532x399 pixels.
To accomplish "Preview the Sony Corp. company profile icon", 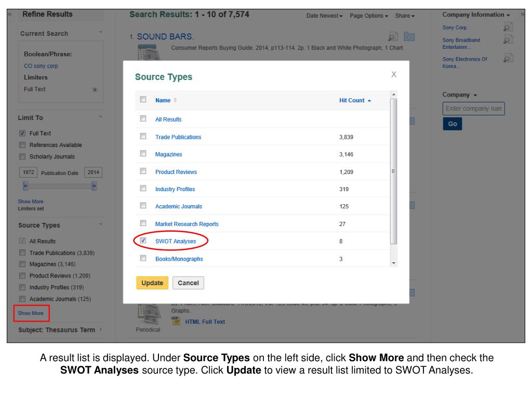I will (509, 27).
